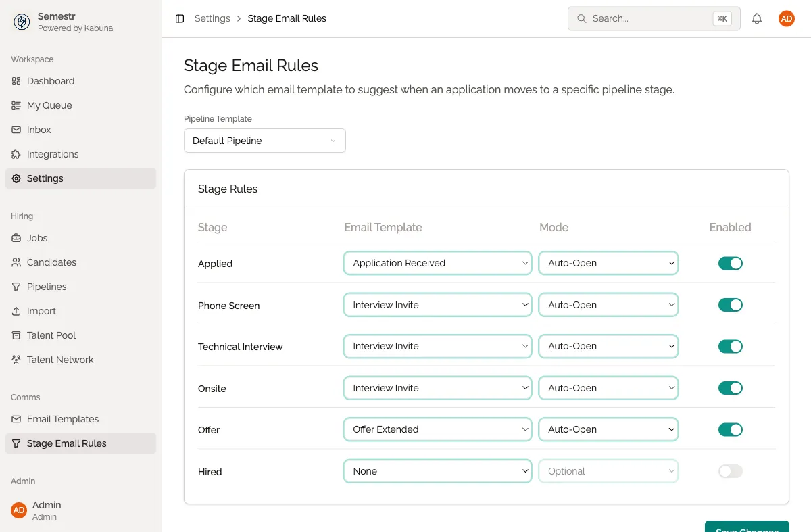Click the sidebar collapse panel icon
The width and height of the screenshot is (811, 532).
click(x=180, y=19)
